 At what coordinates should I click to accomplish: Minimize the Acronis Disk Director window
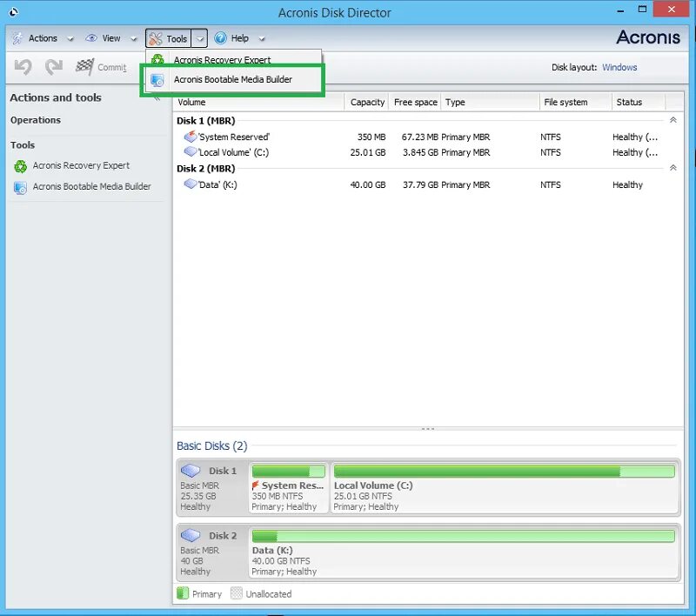(621, 10)
